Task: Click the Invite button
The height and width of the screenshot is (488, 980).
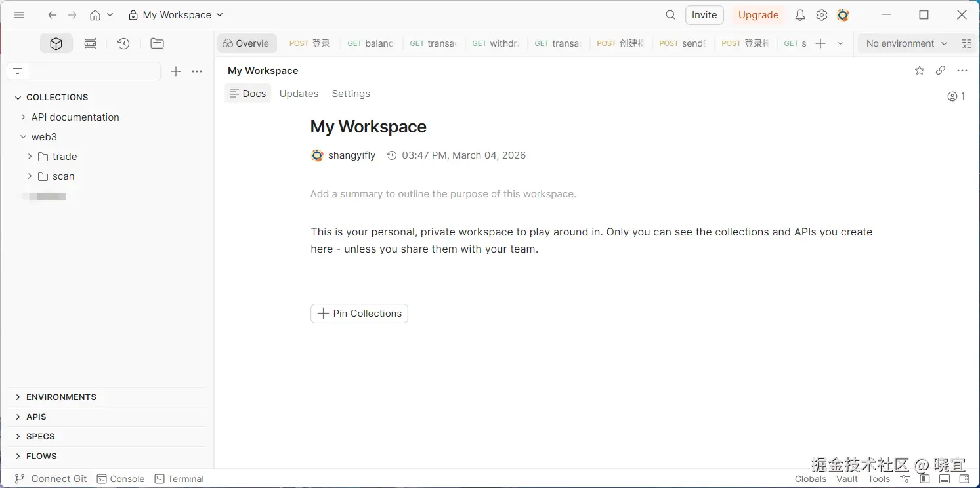Action: 704,15
